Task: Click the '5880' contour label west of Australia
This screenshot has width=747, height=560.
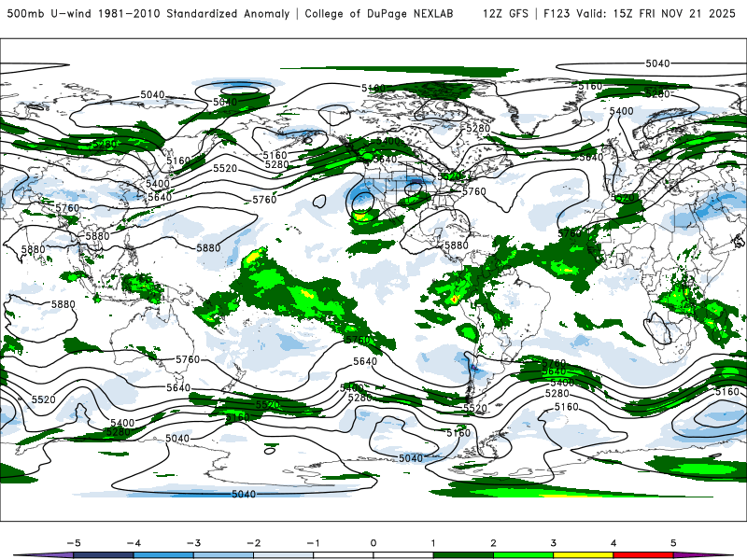Action: pos(63,304)
